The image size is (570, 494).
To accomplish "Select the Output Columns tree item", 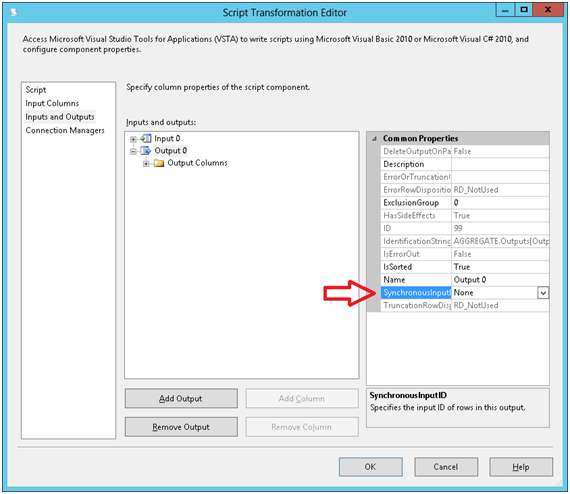I will tap(197, 163).
